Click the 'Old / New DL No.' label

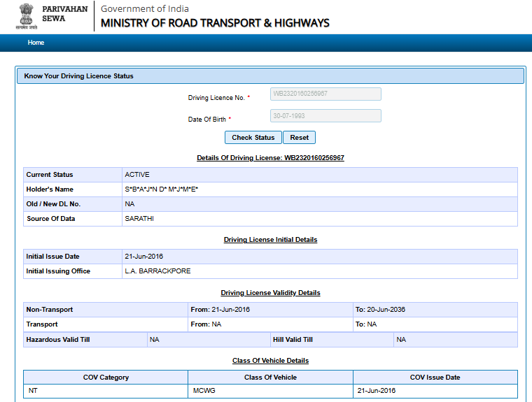pyautogui.click(x=53, y=204)
